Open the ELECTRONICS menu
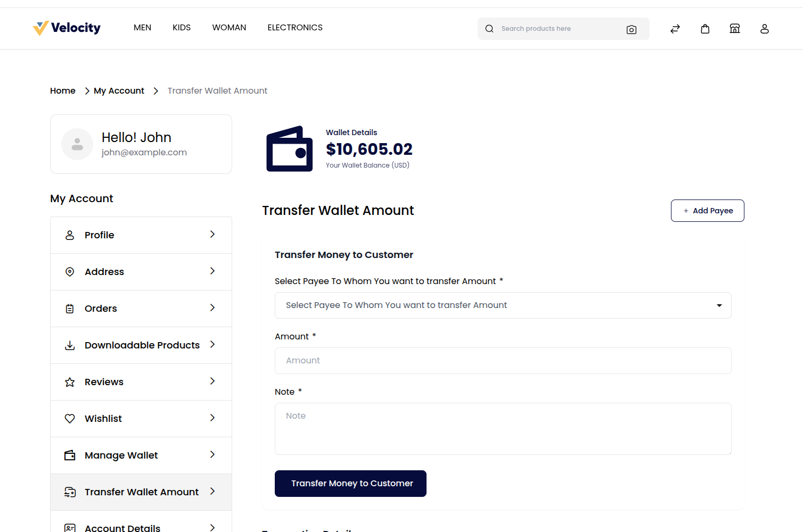The image size is (803, 532). pos(295,27)
